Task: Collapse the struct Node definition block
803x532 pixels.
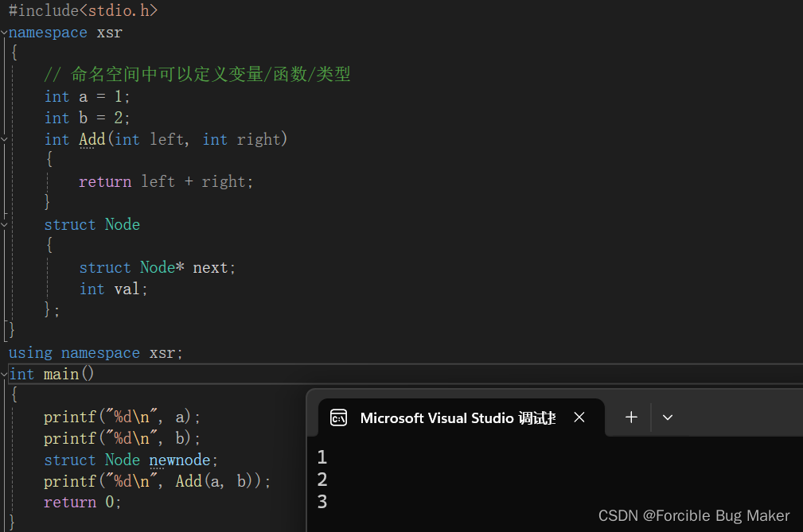Action: click(x=4, y=225)
